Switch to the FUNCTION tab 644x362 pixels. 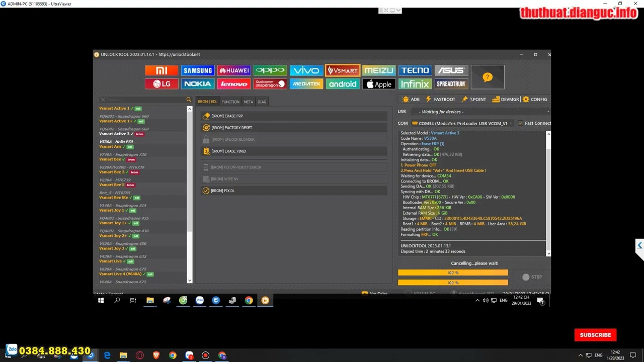(x=230, y=102)
